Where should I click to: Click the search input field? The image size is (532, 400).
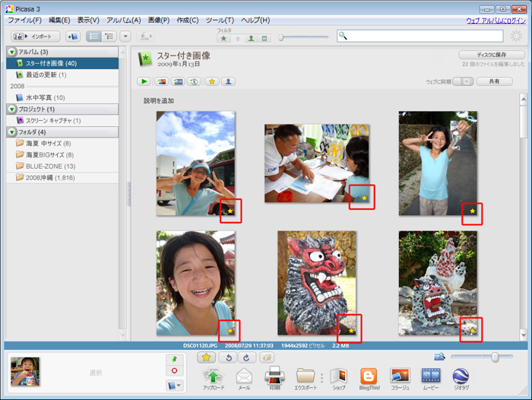[420, 36]
